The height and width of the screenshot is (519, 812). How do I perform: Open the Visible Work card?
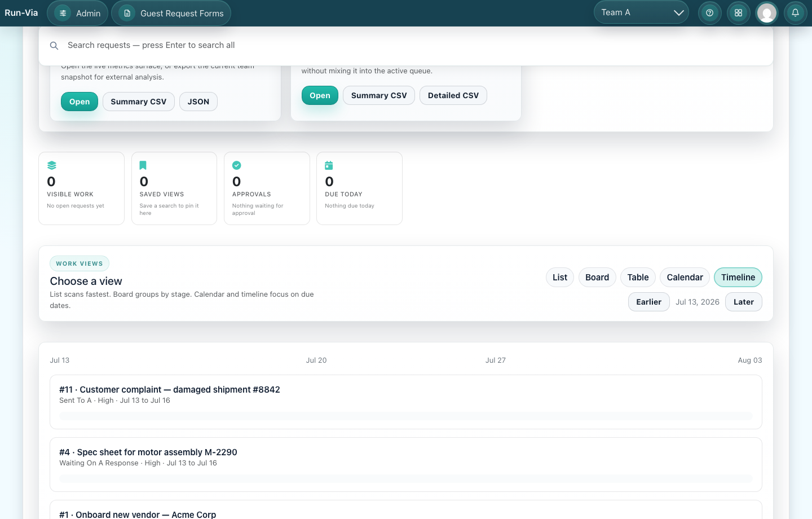[81, 188]
